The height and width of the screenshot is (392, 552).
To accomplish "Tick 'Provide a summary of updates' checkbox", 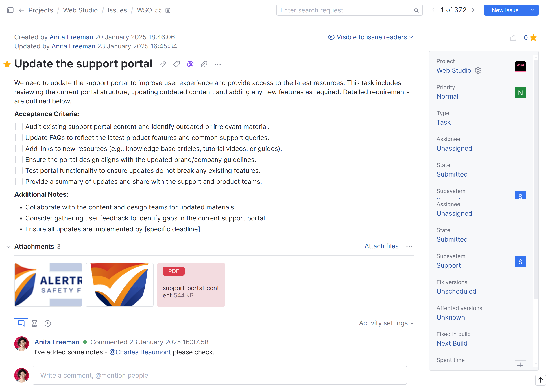I will click(x=19, y=181).
